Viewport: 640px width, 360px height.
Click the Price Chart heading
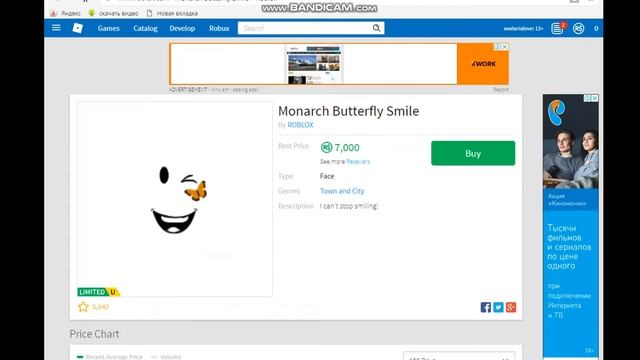(x=94, y=334)
